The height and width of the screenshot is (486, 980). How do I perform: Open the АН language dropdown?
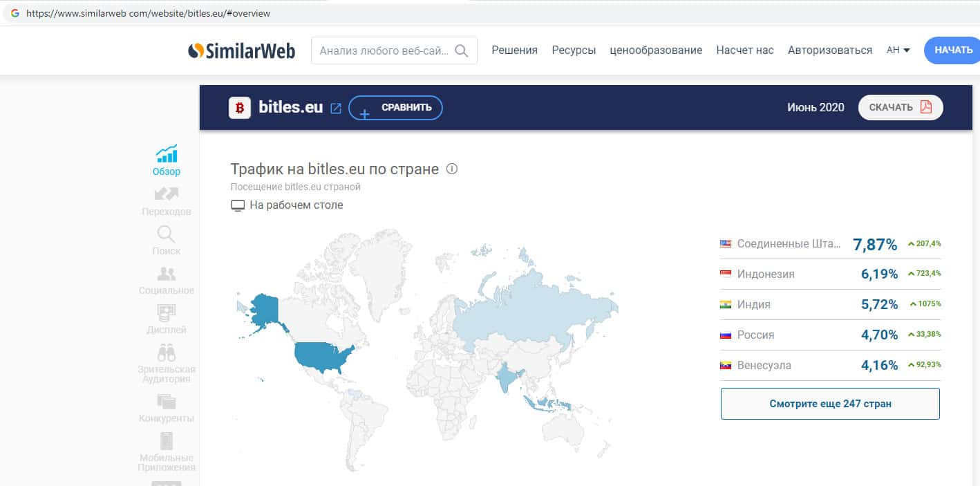tap(898, 50)
